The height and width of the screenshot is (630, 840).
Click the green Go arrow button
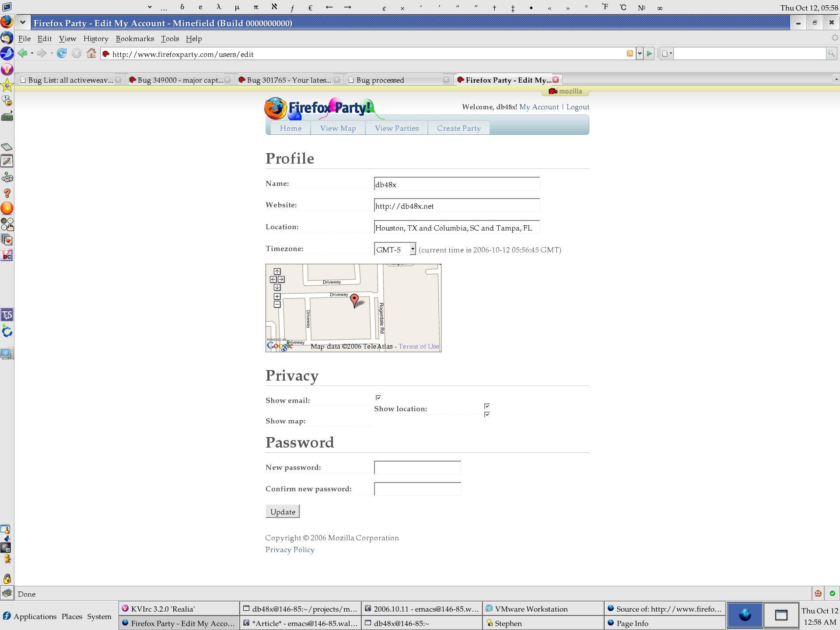[650, 53]
